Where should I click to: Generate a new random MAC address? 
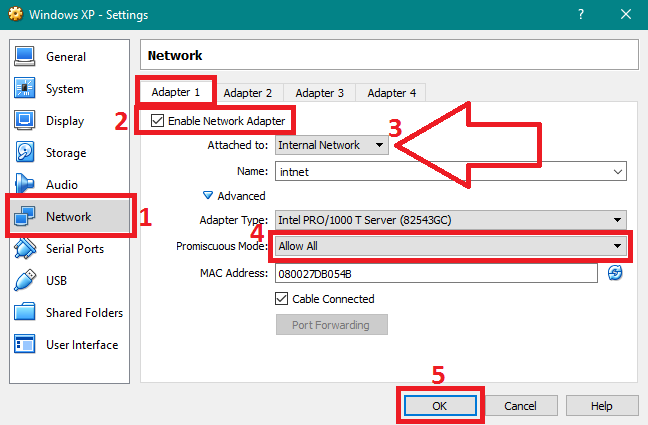[x=615, y=273]
